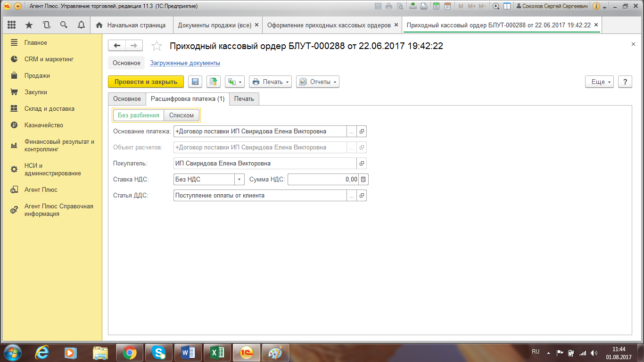The width and height of the screenshot is (644, 362).
Task: Click the sections menu grid icon
Action: click(x=12, y=25)
